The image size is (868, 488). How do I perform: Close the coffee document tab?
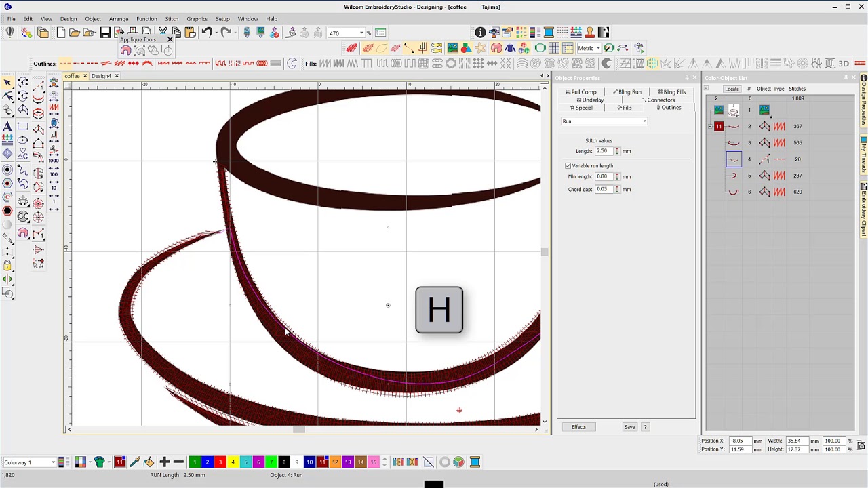[x=85, y=76]
